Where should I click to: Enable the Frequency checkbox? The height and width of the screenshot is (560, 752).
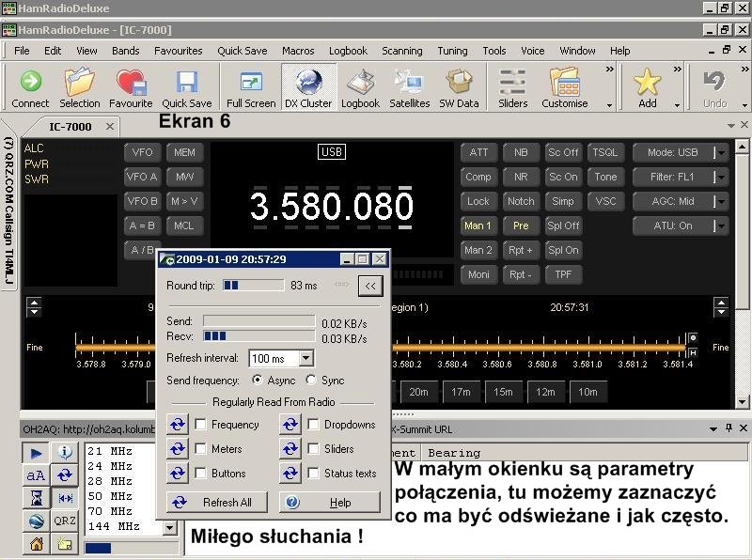(201, 425)
